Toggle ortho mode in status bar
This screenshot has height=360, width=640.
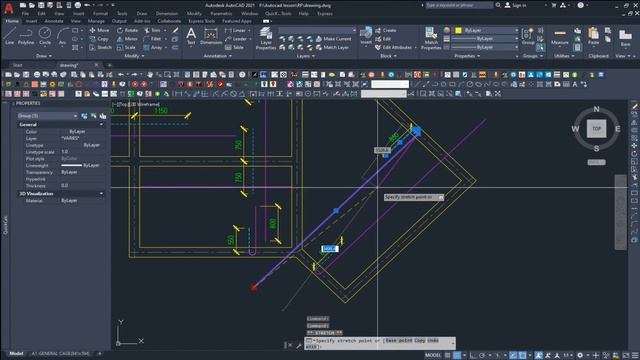473,355
